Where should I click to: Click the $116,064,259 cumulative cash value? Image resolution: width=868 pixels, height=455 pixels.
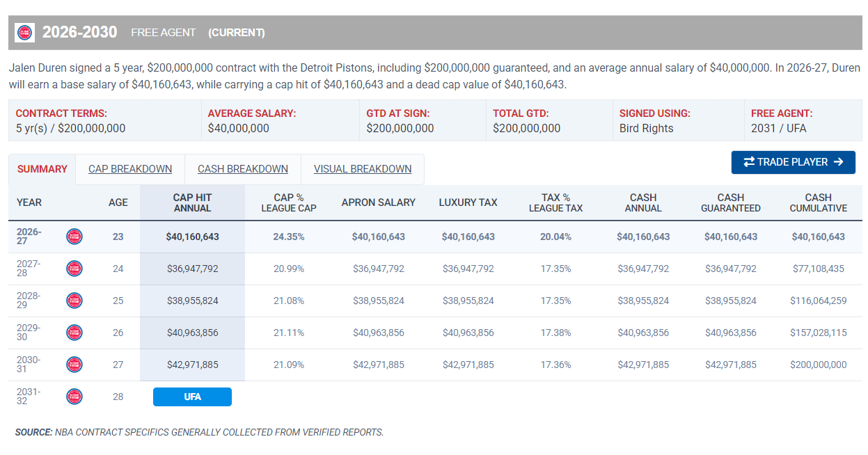pyautogui.click(x=819, y=301)
